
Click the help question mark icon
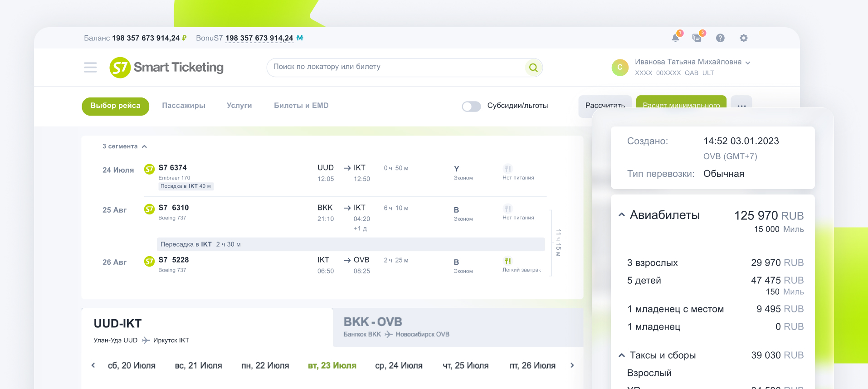[x=720, y=38]
